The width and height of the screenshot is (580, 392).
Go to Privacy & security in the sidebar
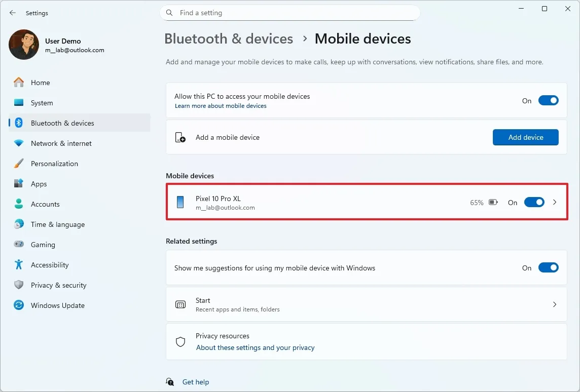19,285
